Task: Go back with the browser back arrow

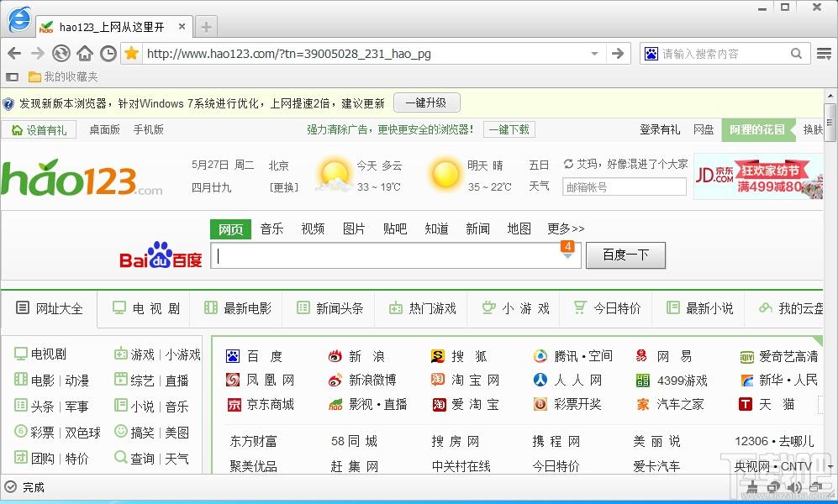Action: click(x=15, y=54)
